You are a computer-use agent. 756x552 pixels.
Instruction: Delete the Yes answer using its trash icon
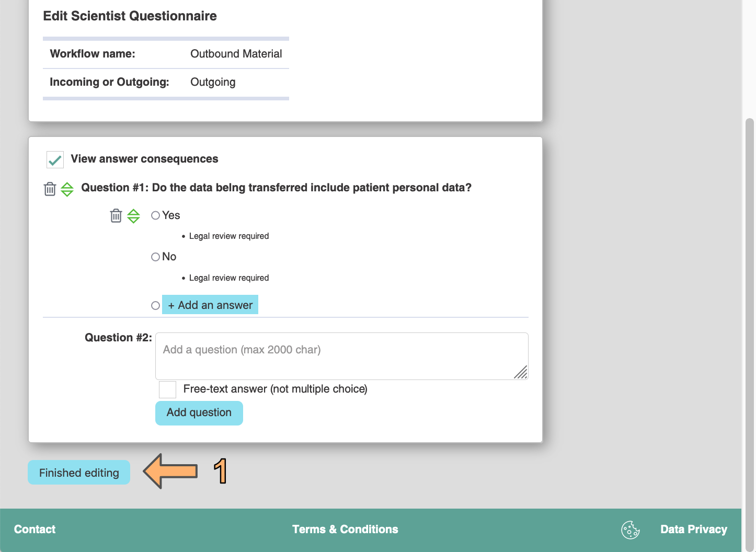tap(116, 215)
